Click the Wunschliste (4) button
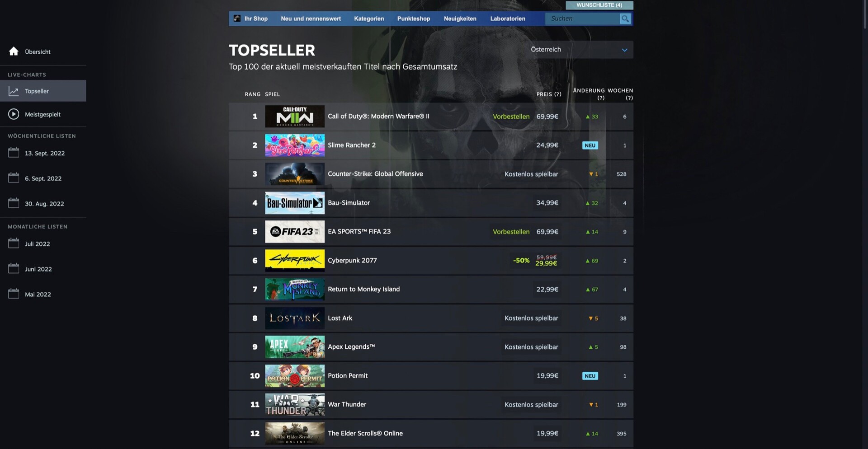Image resolution: width=868 pixels, height=449 pixels. [599, 5]
